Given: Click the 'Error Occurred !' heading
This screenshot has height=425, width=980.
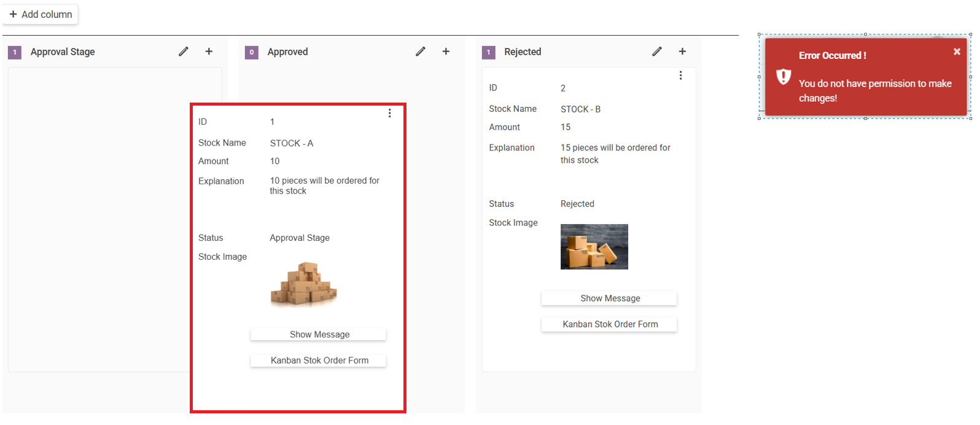Looking at the screenshot, I should click(x=833, y=55).
